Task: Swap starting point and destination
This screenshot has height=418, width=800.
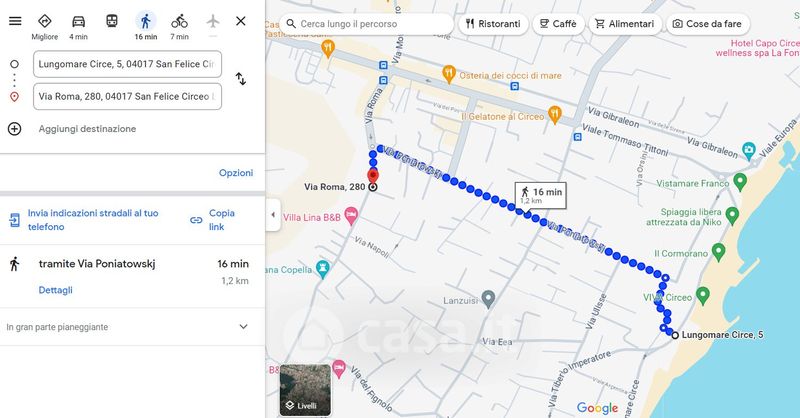Action: pyautogui.click(x=241, y=79)
